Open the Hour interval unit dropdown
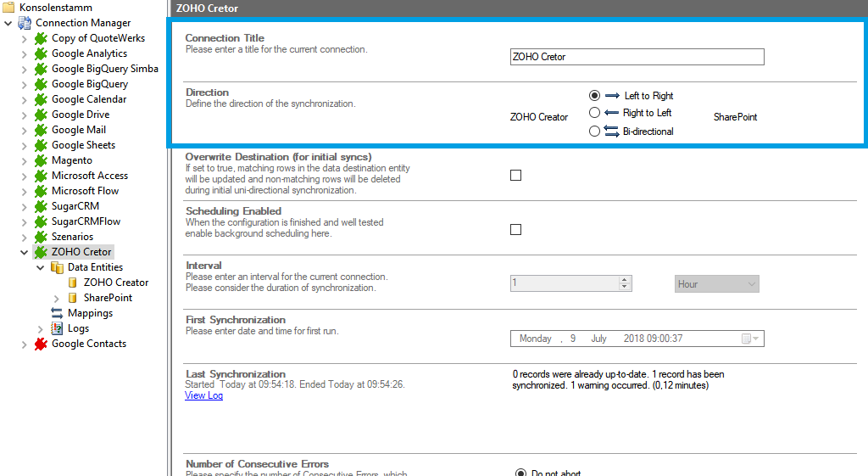Screen dimensions: 868x476 [716, 284]
